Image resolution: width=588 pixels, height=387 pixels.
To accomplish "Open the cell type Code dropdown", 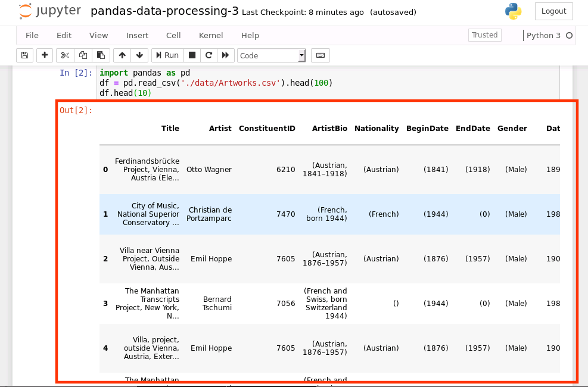I will point(272,55).
